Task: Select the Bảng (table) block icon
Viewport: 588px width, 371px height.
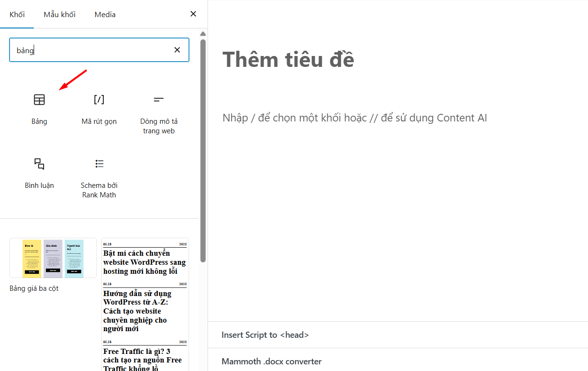Action: [x=39, y=100]
